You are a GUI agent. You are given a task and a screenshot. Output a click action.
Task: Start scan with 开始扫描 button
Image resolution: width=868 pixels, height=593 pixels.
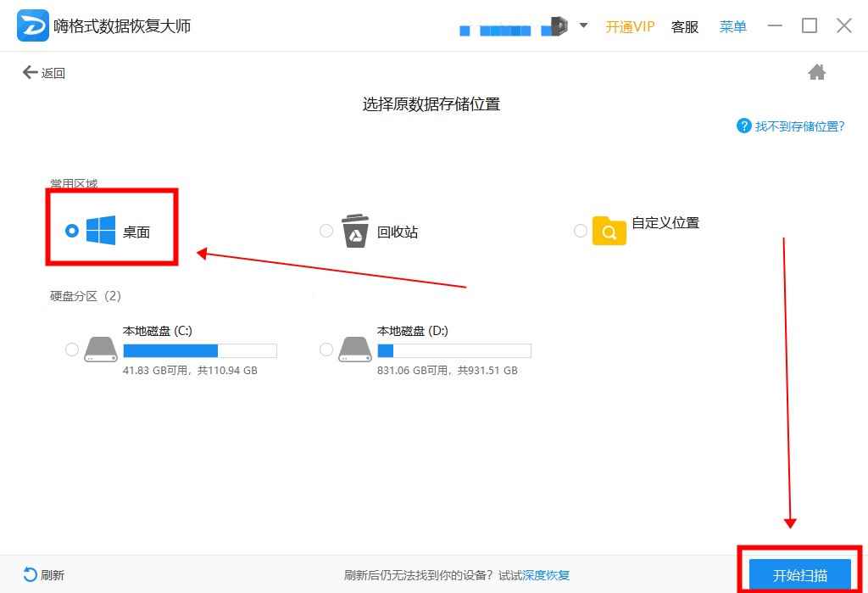799,574
